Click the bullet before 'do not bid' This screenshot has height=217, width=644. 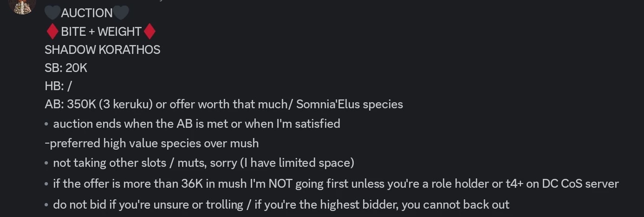tap(47, 205)
